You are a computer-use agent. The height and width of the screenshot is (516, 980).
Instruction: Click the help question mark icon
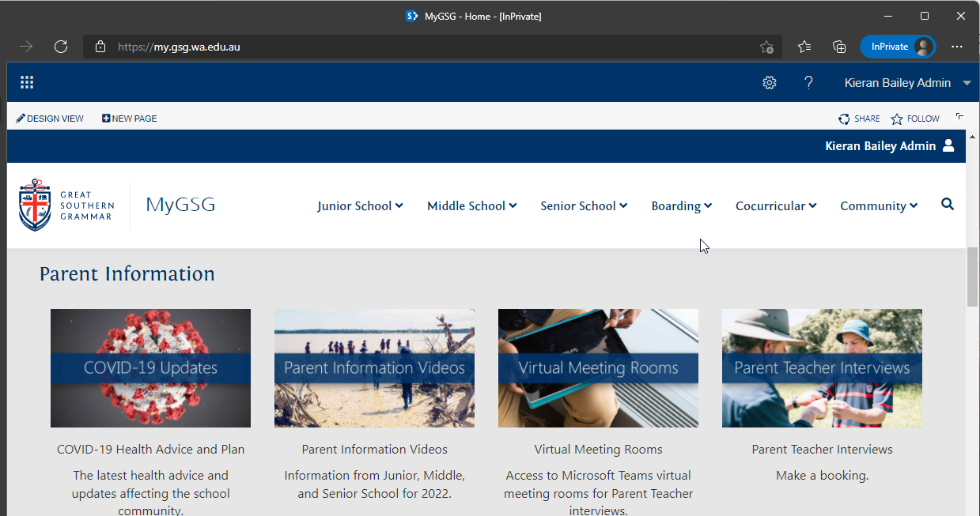(x=808, y=83)
